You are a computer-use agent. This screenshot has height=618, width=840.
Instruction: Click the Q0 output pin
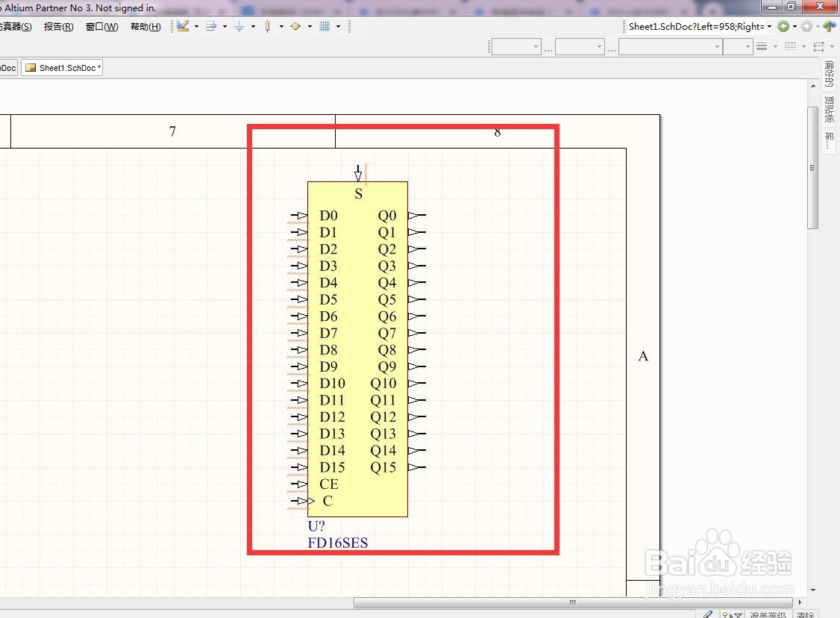(x=417, y=216)
